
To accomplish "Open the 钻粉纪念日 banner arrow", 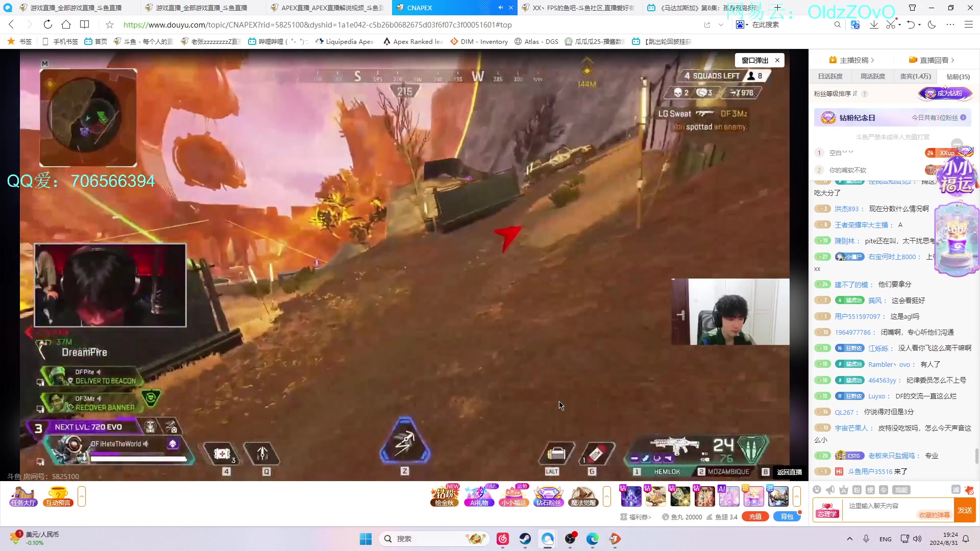I will (963, 117).
